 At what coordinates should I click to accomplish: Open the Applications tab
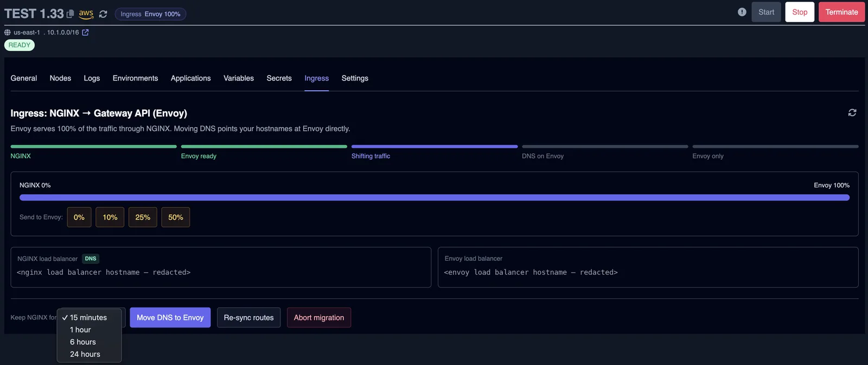[190, 78]
